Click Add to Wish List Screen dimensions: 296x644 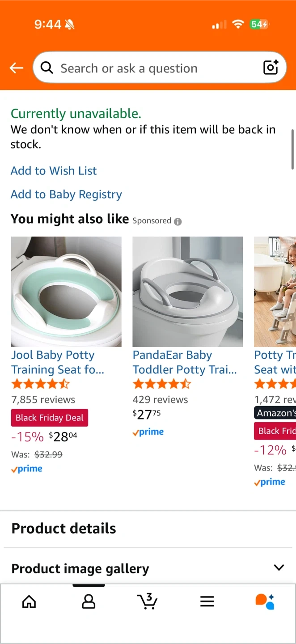coord(54,171)
